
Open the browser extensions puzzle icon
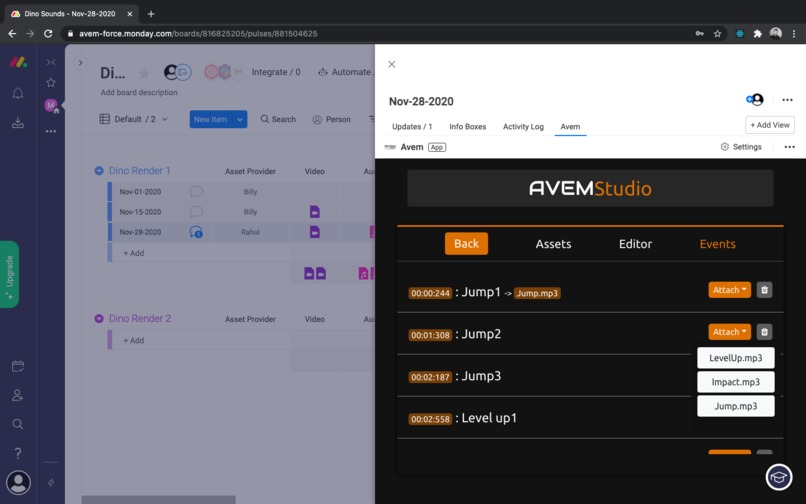click(757, 33)
